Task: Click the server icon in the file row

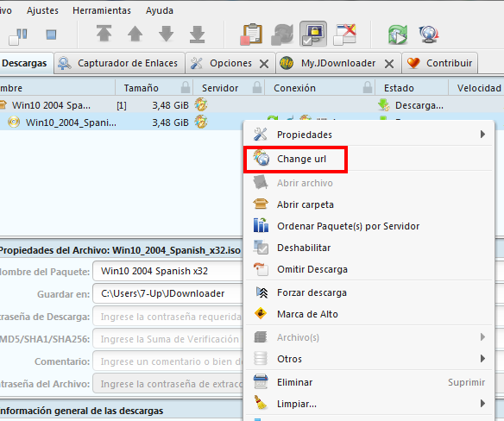Action: pos(201,123)
